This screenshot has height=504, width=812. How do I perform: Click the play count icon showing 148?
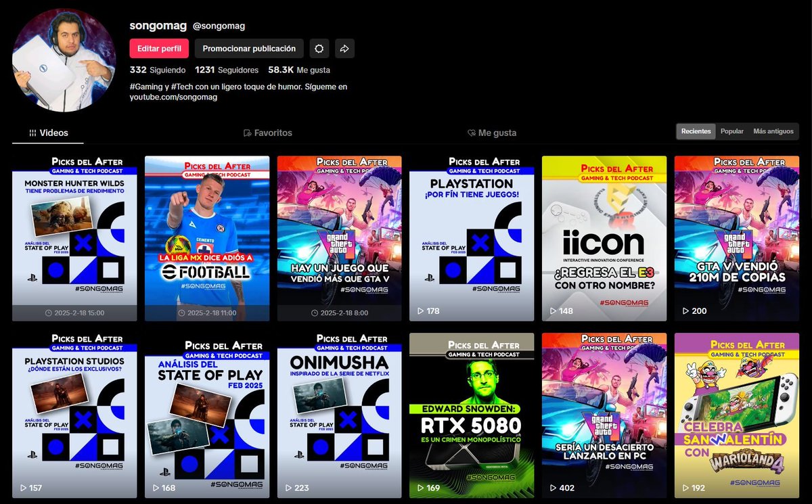[x=553, y=311]
